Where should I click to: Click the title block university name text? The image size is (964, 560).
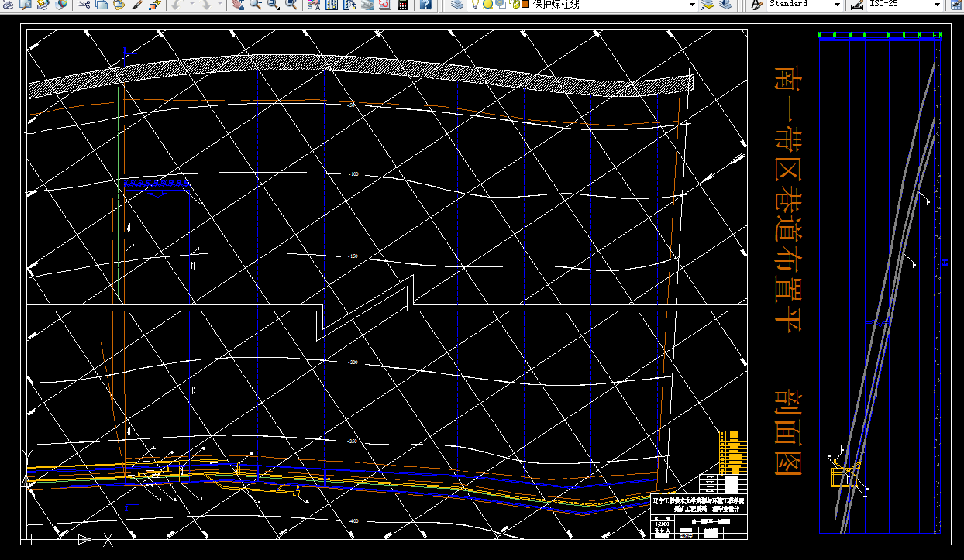point(698,501)
